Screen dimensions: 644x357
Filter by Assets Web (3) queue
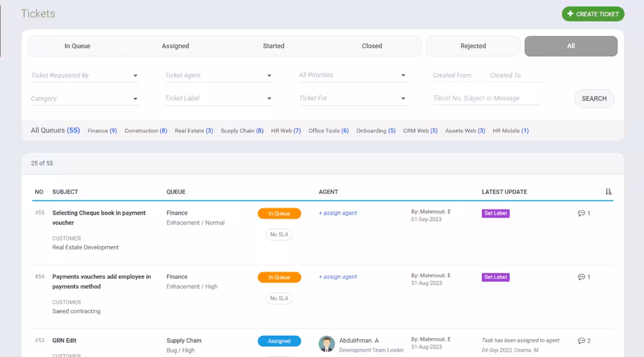click(465, 131)
